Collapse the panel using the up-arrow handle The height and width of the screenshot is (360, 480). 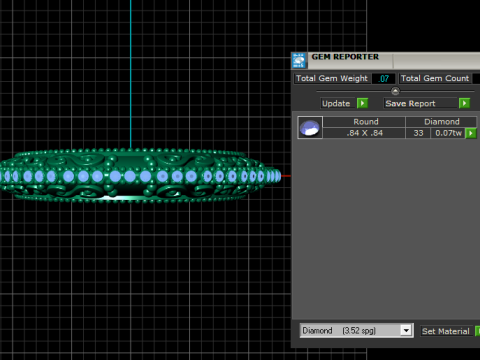[395, 91]
